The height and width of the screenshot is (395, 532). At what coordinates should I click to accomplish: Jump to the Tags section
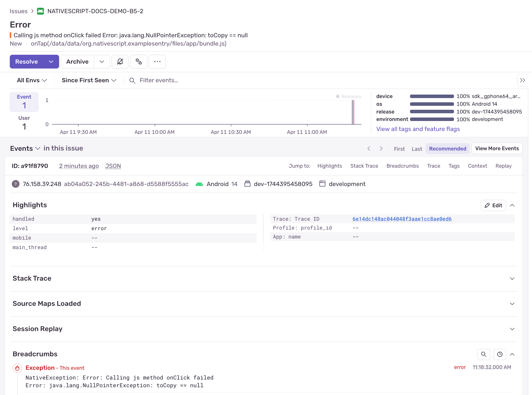pos(454,166)
